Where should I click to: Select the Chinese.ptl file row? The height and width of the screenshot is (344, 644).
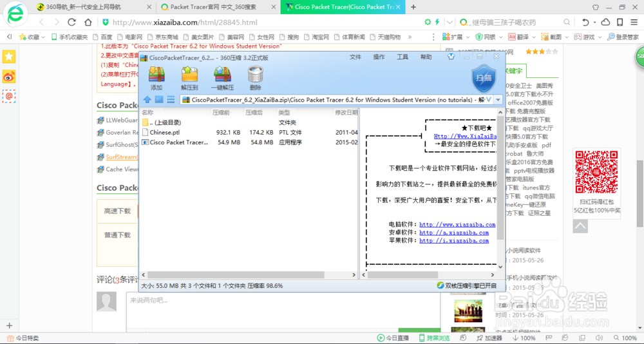249,132
